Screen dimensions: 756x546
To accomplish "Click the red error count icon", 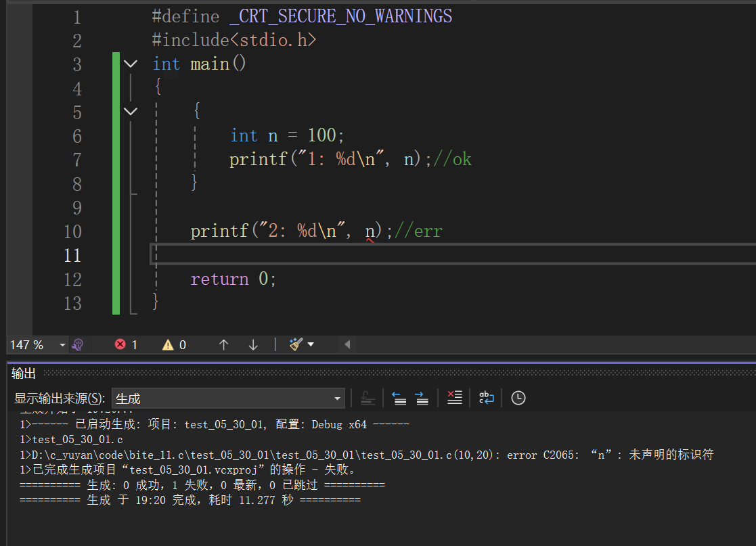I will (120, 344).
